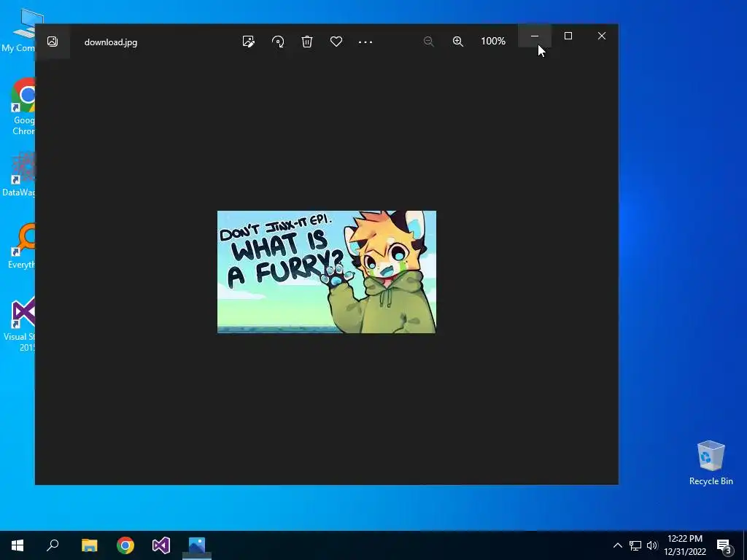The height and width of the screenshot is (560, 747).
Task: Zoom in using the magnifier plus icon
Action: pos(458,42)
